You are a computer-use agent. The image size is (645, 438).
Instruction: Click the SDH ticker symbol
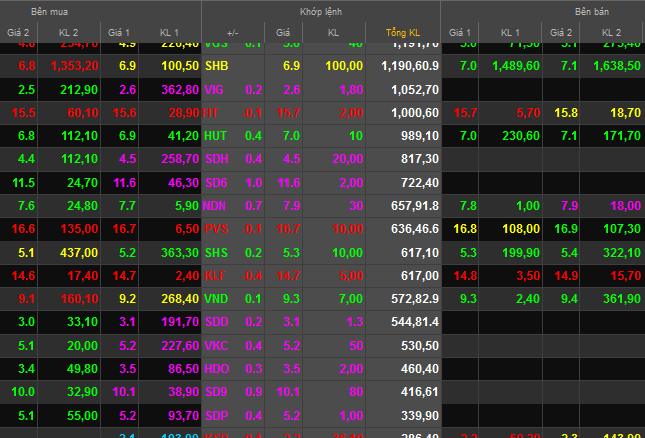coord(217,158)
